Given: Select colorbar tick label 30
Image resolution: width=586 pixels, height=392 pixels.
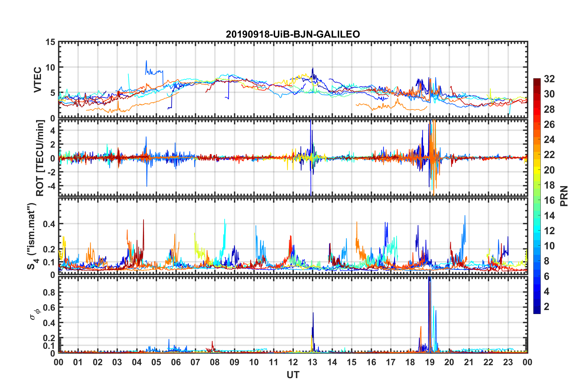Looking at the screenshot, I should pos(549,94).
